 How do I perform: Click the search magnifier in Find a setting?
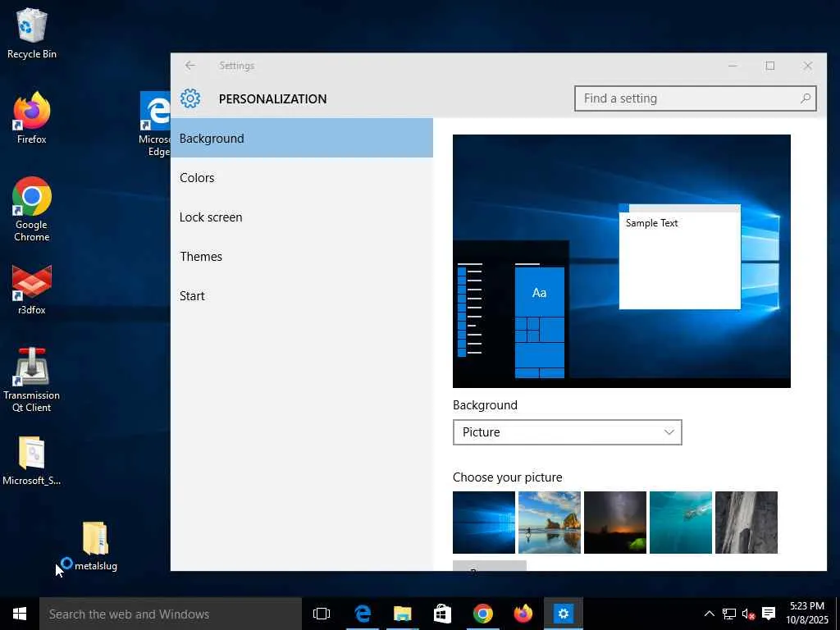806,98
